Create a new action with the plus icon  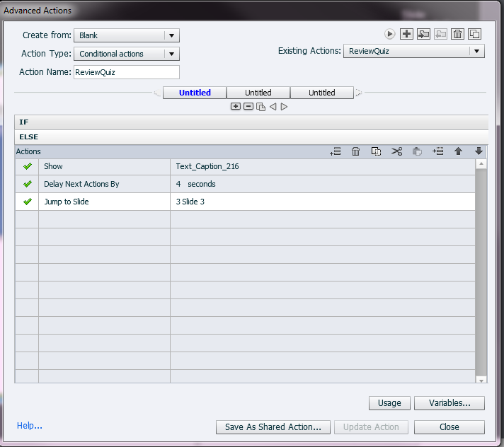pos(406,34)
